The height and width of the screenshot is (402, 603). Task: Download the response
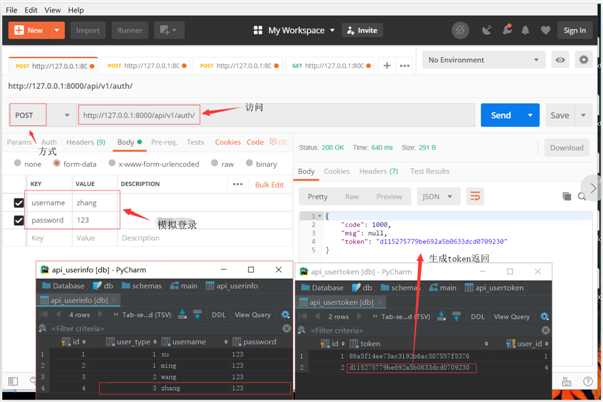[566, 148]
